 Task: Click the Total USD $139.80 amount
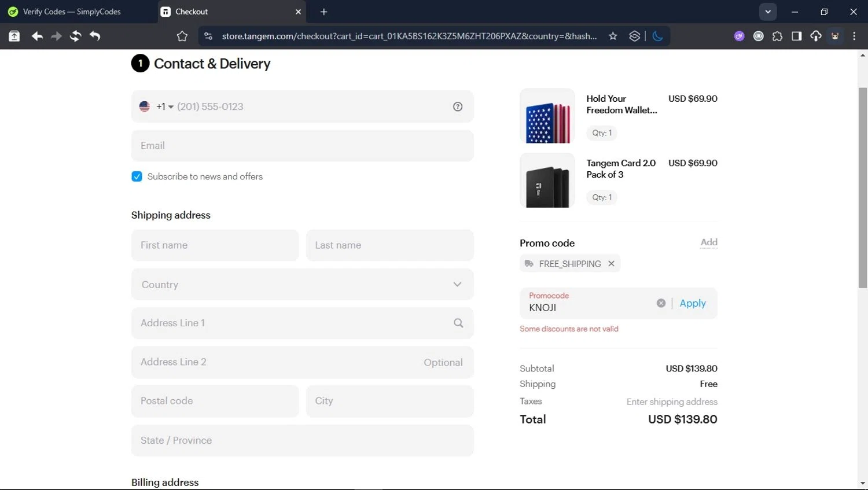click(x=683, y=419)
